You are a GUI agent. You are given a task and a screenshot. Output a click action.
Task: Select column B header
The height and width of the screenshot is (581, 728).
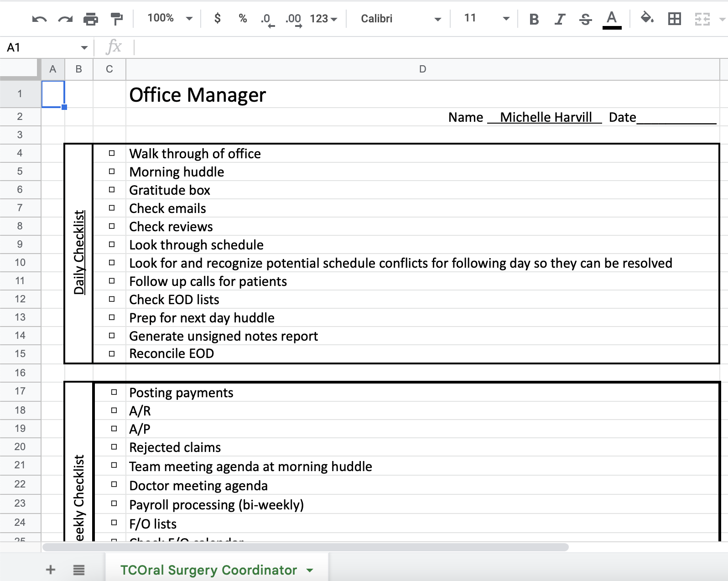[79, 69]
